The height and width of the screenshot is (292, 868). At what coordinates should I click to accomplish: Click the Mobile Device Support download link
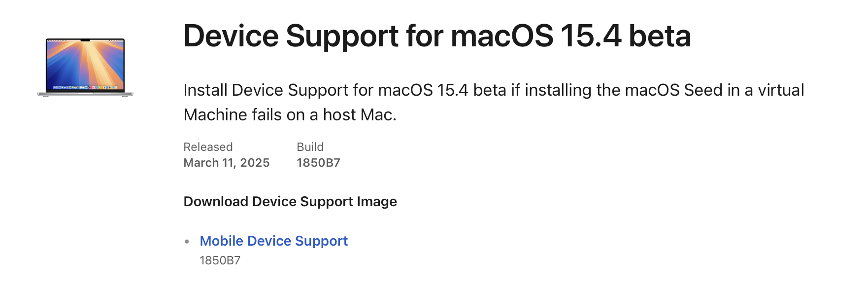tap(273, 241)
